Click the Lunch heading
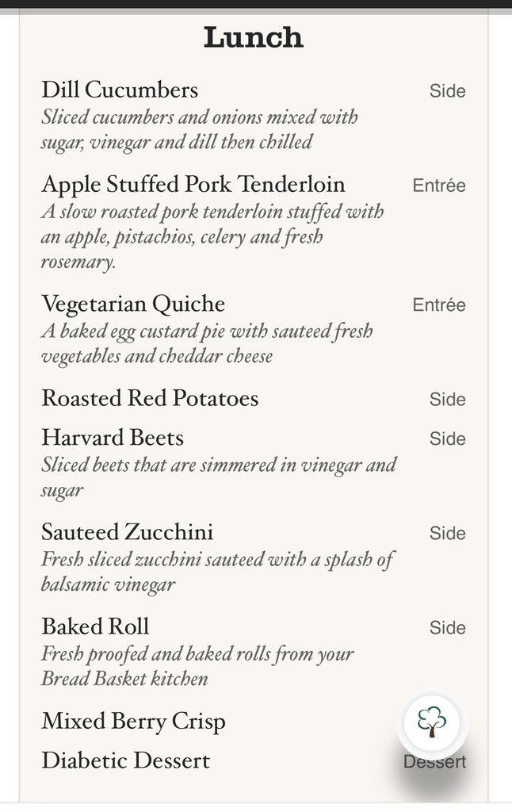This screenshot has width=512, height=812. (253, 37)
